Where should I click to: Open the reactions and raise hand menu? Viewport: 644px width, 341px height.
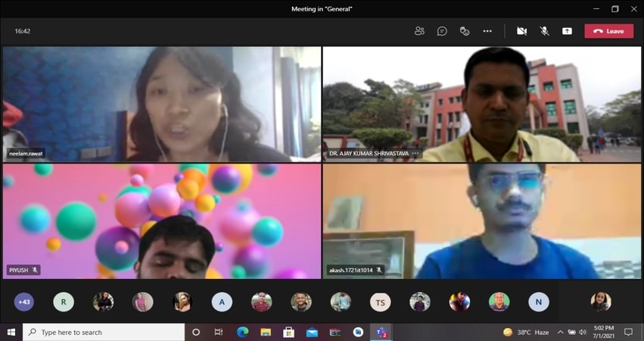[x=465, y=31]
